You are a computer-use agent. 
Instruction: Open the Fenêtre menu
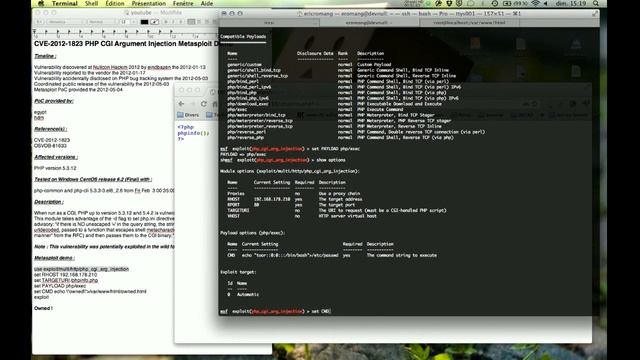(x=183, y=4)
